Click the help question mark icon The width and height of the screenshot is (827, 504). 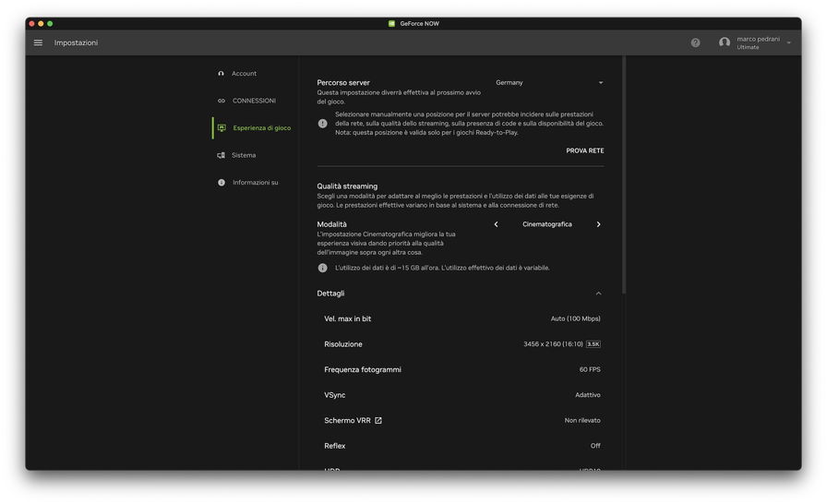695,42
